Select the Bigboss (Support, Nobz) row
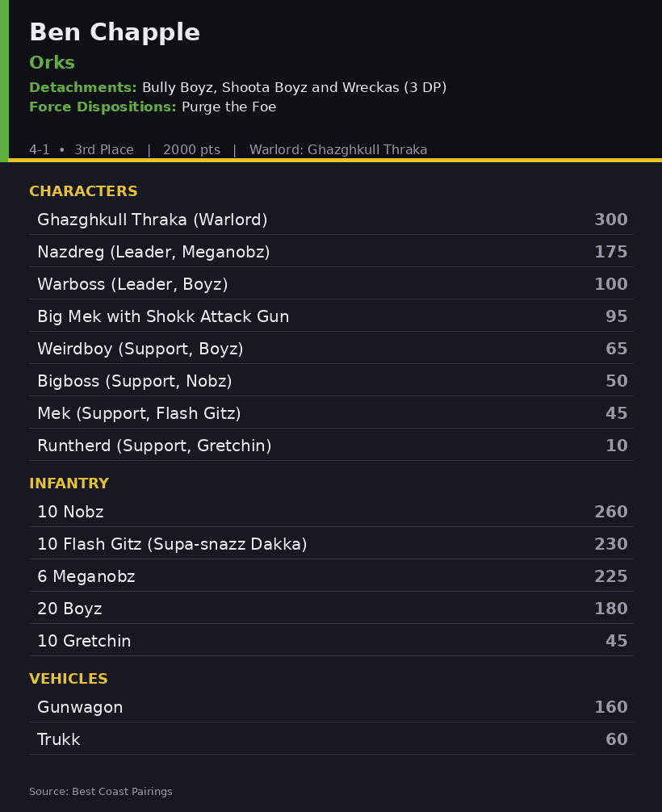This screenshot has height=812, width=662. (x=332, y=381)
